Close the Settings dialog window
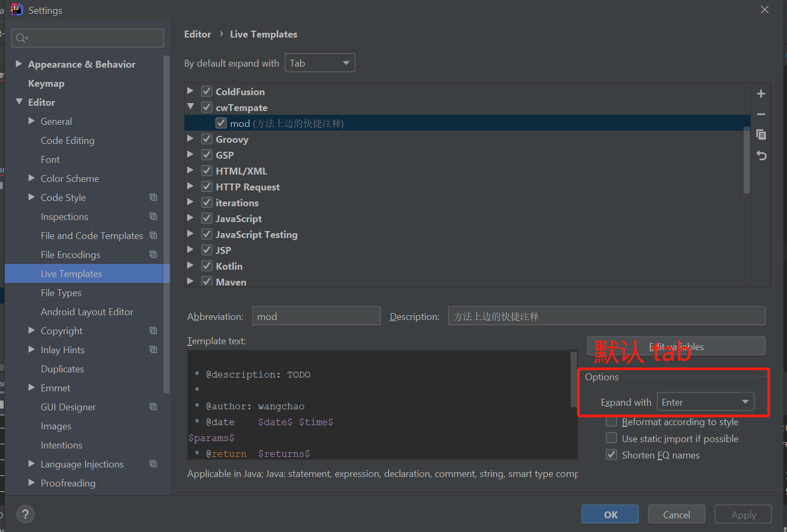The width and height of the screenshot is (787, 532). coord(765,10)
